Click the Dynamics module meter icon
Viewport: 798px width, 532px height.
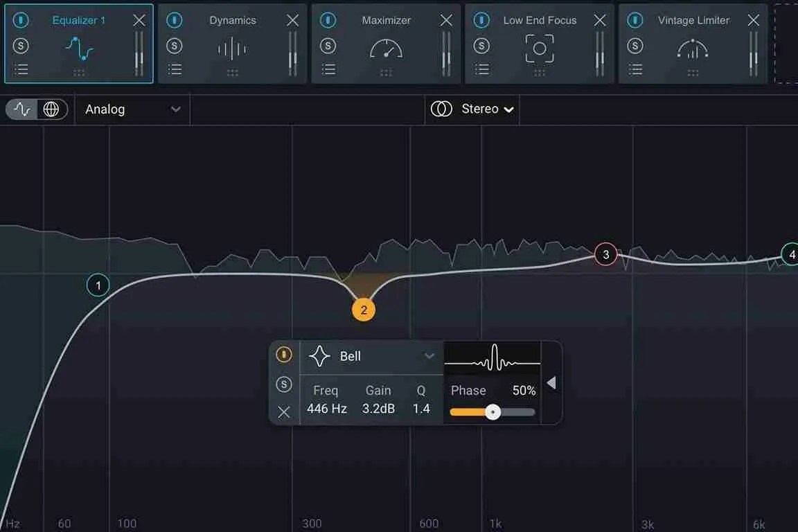232,48
